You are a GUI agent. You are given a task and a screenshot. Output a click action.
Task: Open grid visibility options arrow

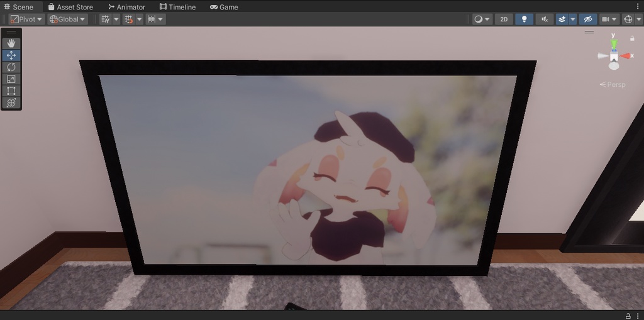116,19
